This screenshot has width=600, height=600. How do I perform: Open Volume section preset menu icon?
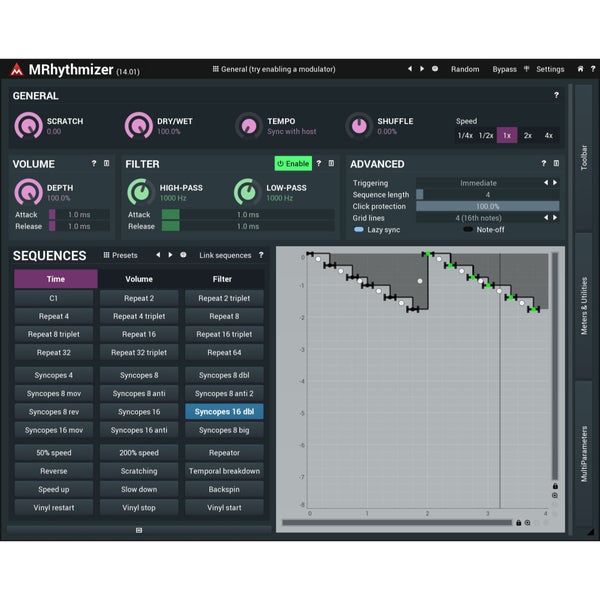(106, 163)
